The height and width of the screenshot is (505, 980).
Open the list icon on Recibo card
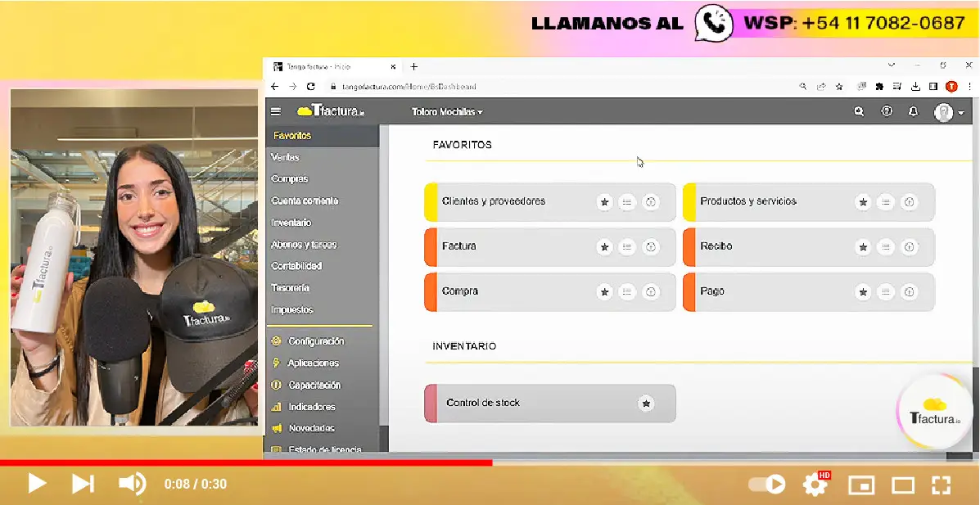[x=886, y=247]
